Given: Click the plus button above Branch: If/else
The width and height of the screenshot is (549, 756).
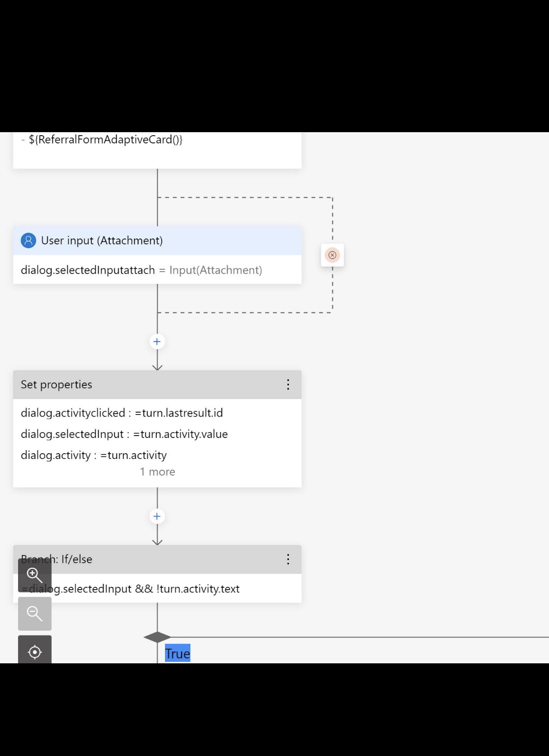Looking at the screenshot, I should [157, 516].
